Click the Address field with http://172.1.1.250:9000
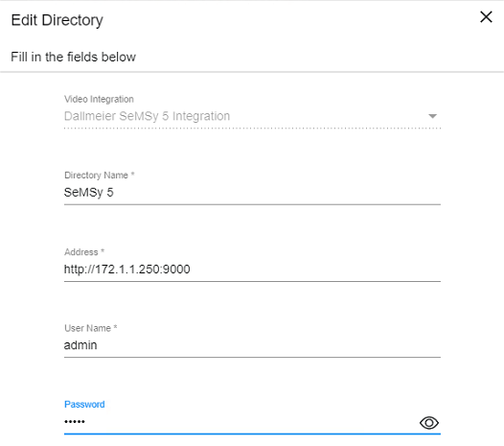The height and width of the screenshot is (446, 504). coord(252,270)
